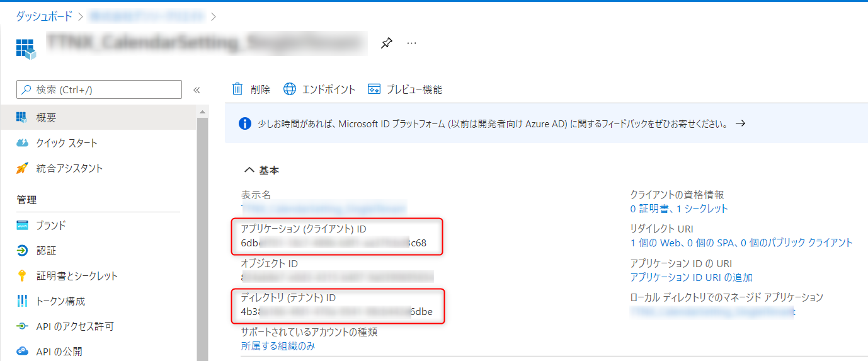Image resolution: width=868 pixels, height=361 pixels.
Task: Click the Preview features icon
Action: (x=374, y=89)
